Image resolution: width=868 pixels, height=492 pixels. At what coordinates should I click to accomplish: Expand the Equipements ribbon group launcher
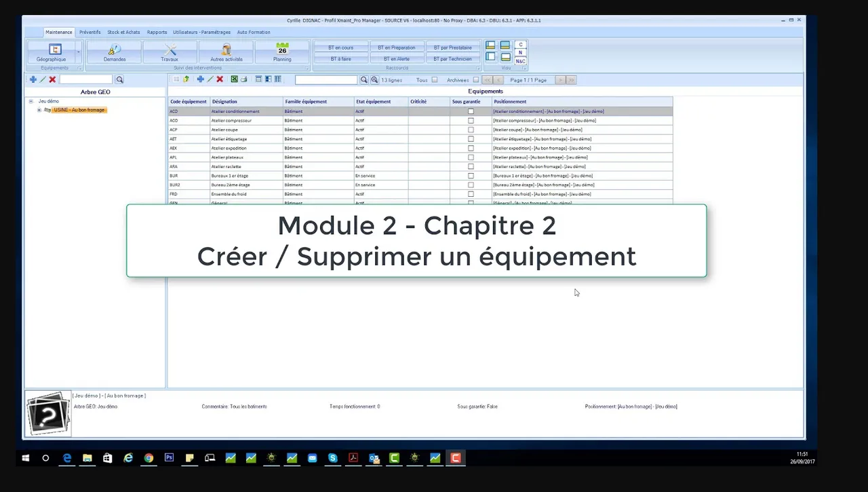(x=79, y=68)
